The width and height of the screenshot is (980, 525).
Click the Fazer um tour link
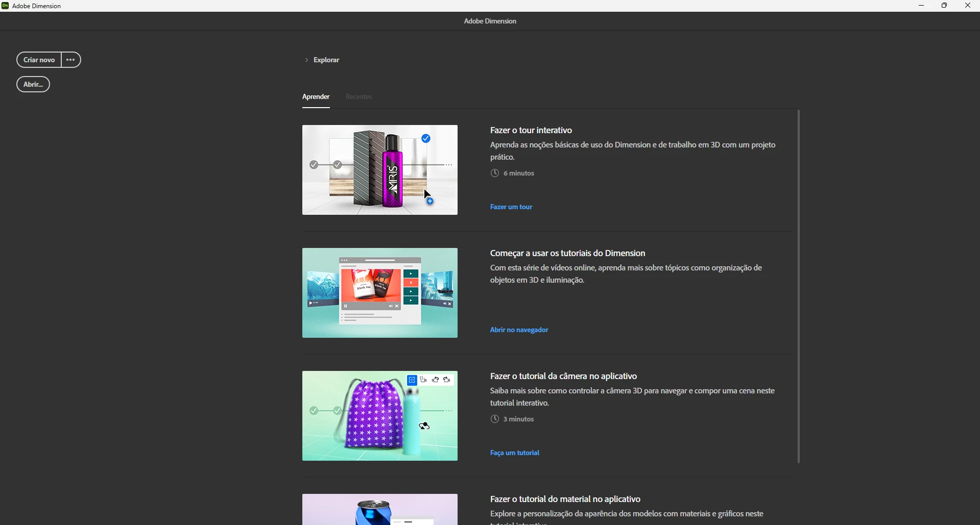pos(511,207)
